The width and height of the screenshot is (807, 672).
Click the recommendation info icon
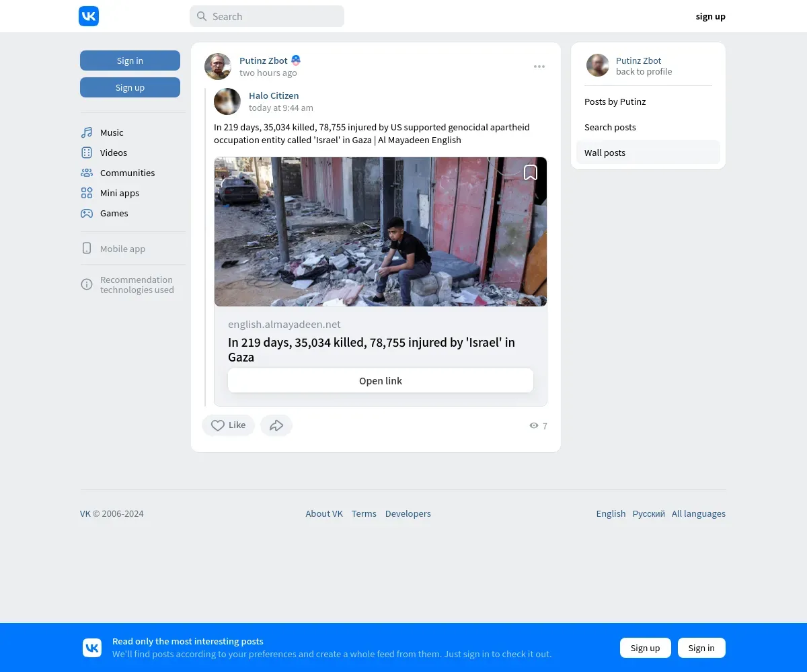(x=87, y=284)
